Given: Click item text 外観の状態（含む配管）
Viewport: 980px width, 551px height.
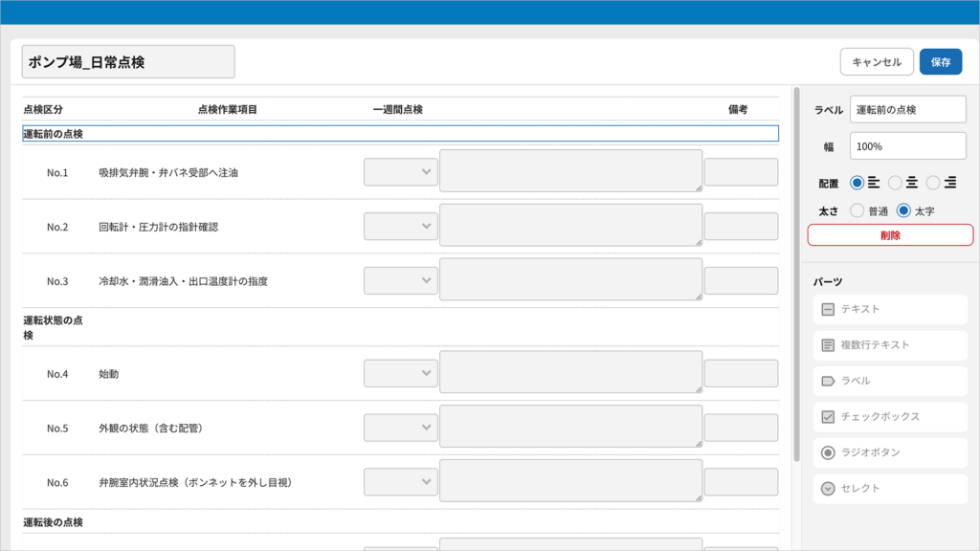Looking at the screenshot, I should (150, 428).
